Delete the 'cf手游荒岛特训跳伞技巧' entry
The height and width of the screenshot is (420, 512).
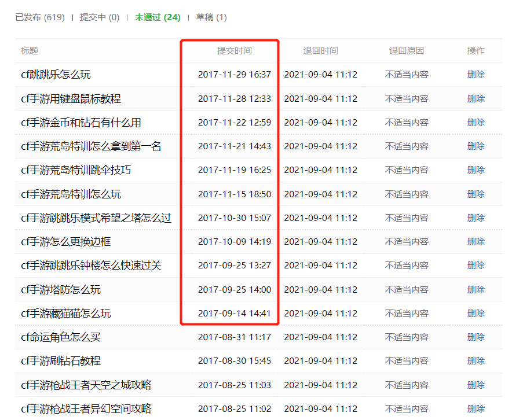(476, 170)
